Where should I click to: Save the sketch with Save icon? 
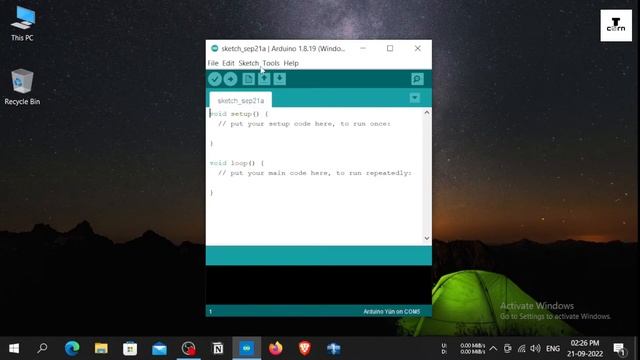[x=280, y=79]
